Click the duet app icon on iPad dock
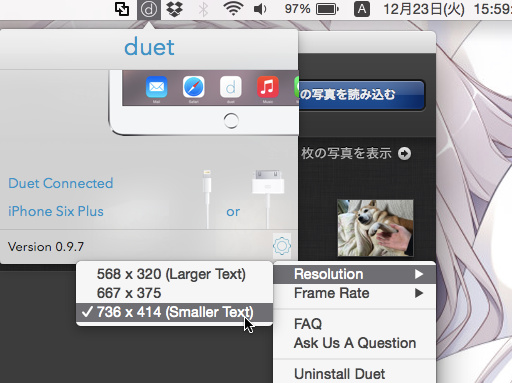 [231, 87]
